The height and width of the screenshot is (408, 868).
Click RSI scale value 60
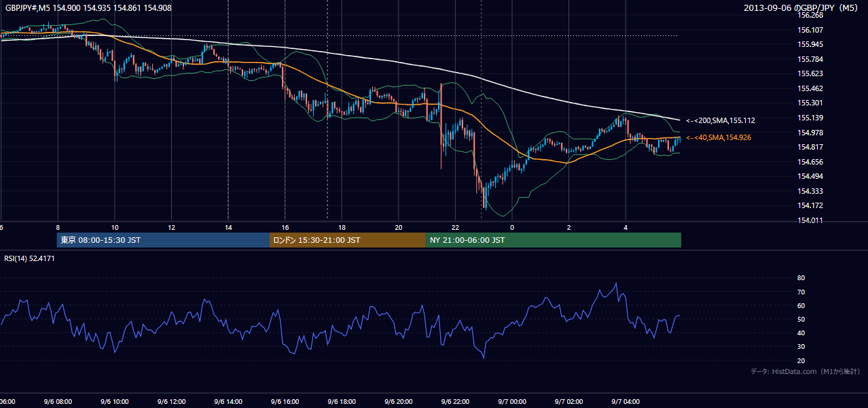tap(801, 305)
